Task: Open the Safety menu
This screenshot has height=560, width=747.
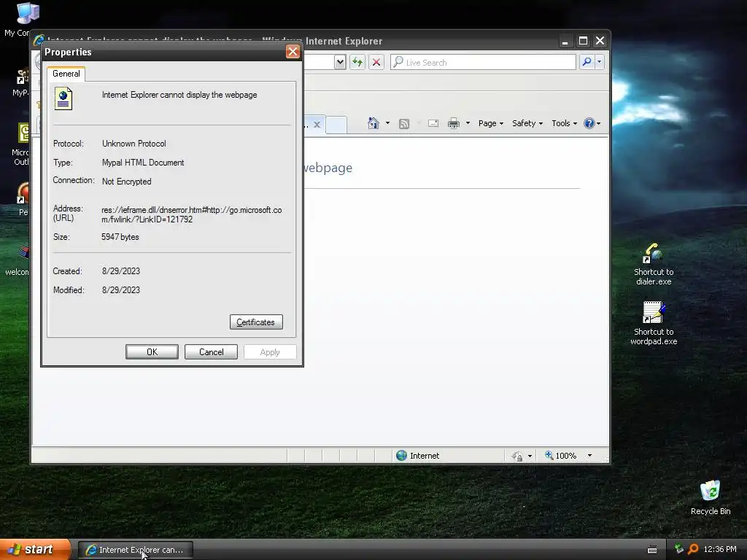Action: [x=527, y=123]
